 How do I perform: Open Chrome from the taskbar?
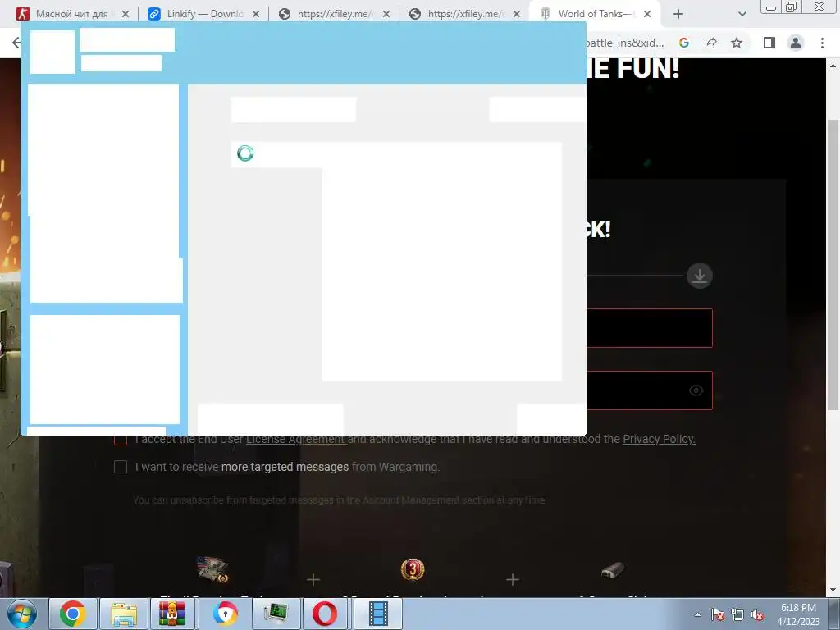tap(73, 614)
